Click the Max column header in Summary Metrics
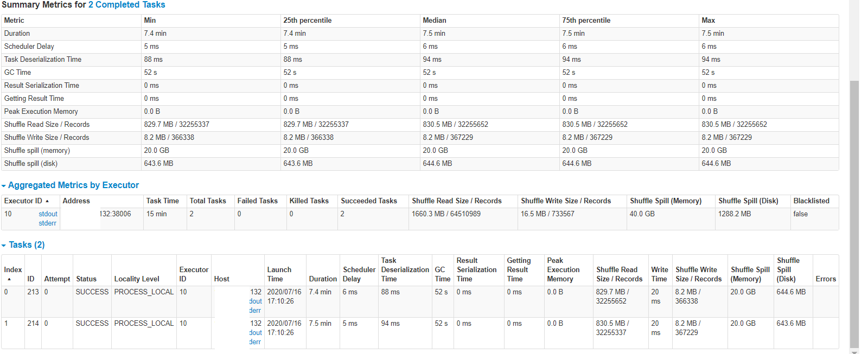The height and width of the screenshot is (354, 868). (x=708, y=21)
